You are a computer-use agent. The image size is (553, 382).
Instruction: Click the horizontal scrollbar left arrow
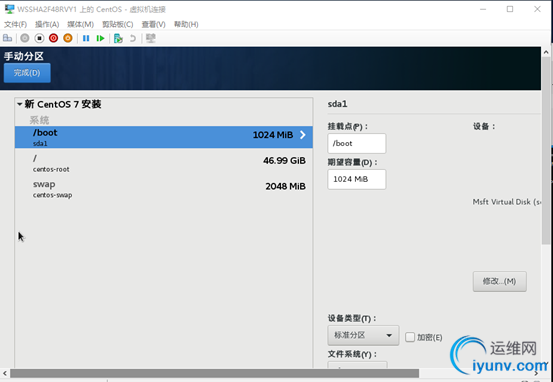5,373
